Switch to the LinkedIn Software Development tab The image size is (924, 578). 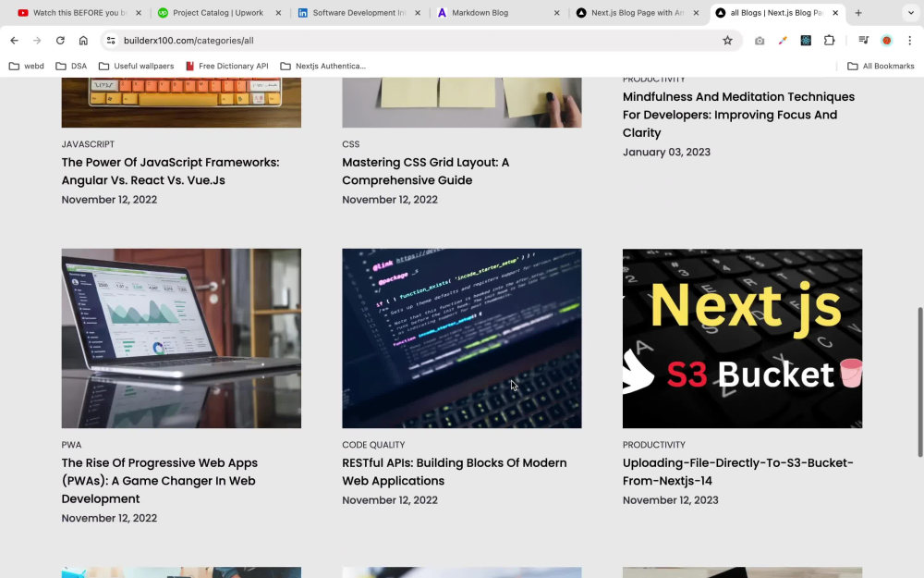(359, 12)
